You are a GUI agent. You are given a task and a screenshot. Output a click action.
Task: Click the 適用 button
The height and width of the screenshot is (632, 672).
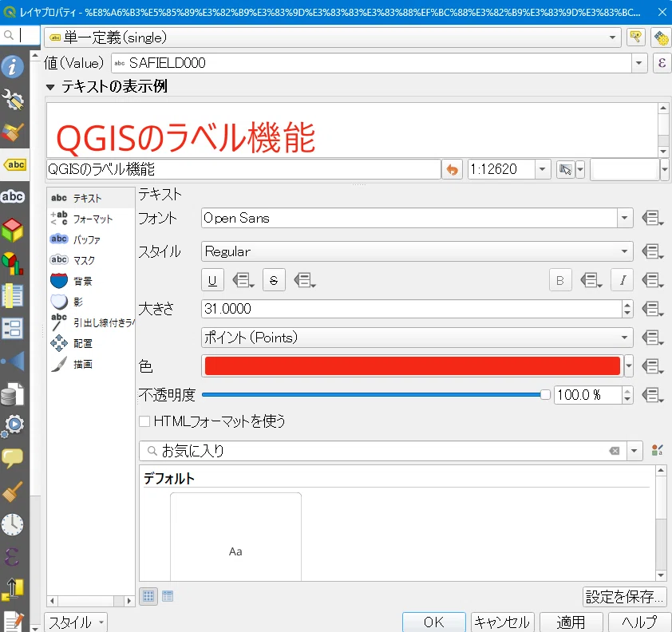click(x=571, y=622)
